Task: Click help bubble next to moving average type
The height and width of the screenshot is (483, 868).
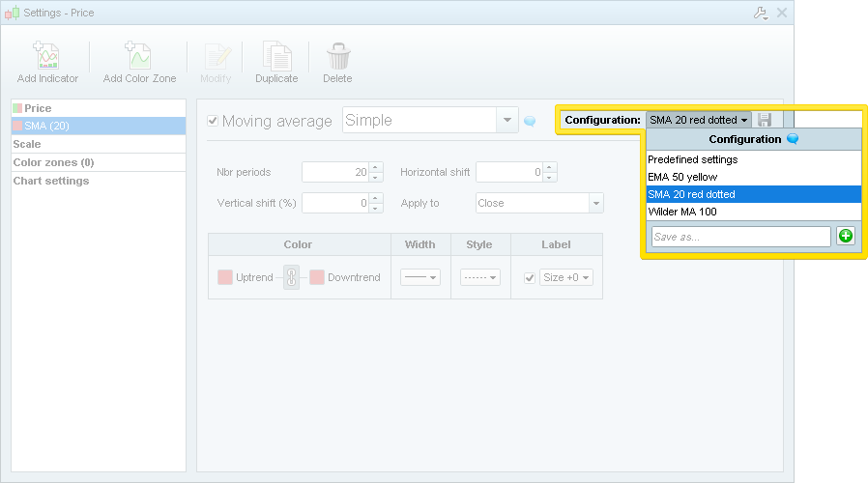Action: click(530, 121)
